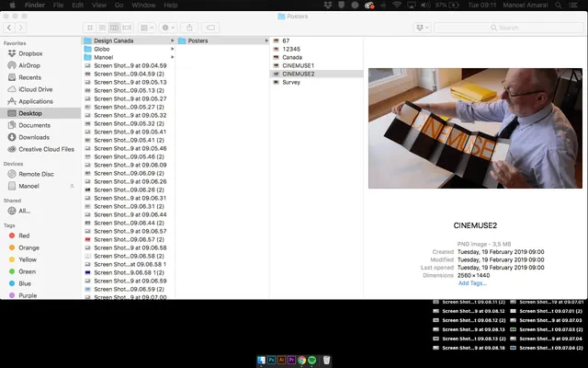Click the Share toolbar icon

point(189,28)
